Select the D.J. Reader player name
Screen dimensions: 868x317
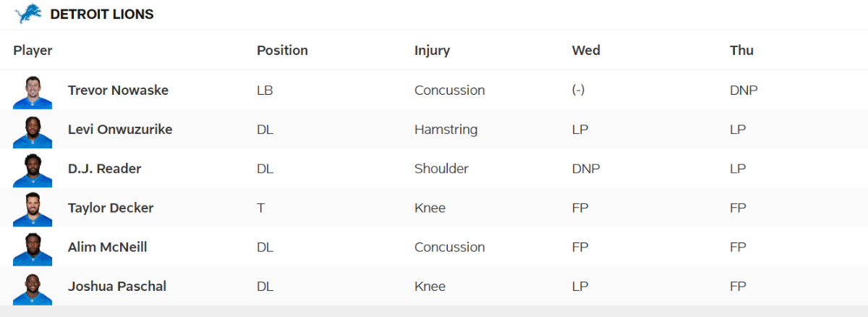104,169
